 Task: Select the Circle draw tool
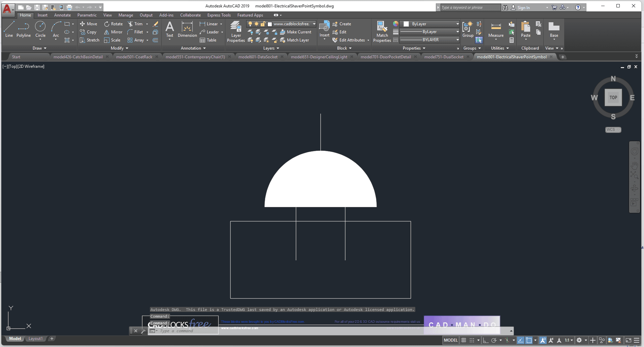(40, 29)
